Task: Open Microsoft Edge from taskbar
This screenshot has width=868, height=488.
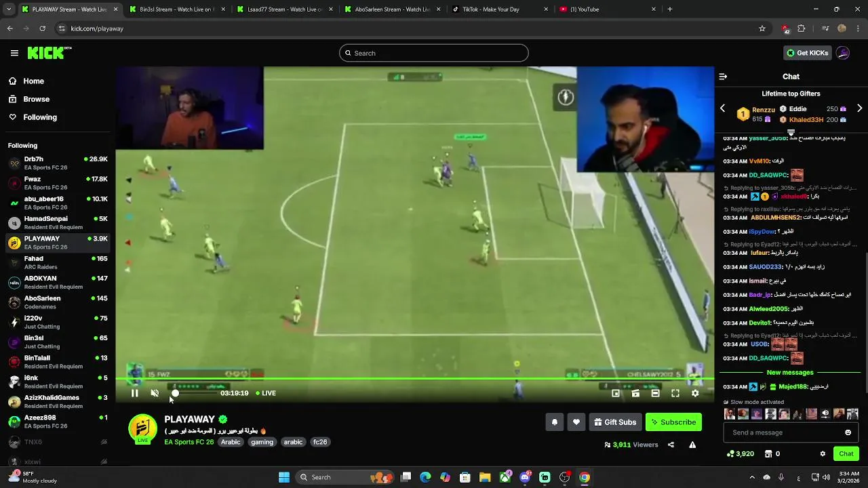Action: click(425, 477)
